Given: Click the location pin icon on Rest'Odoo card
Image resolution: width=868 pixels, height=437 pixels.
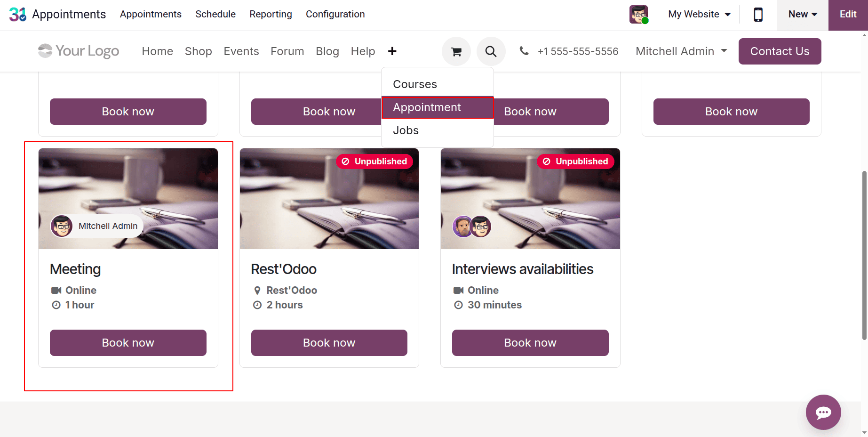Looking at the screenshot, I should [x=257, y=290].
